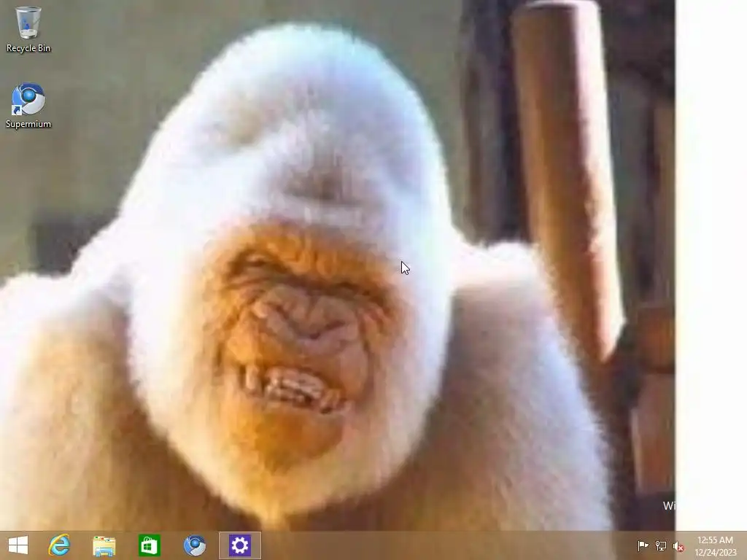Launch Supermium from the taskbar
This screenshot has width=747, height=560.
point(194,545)
